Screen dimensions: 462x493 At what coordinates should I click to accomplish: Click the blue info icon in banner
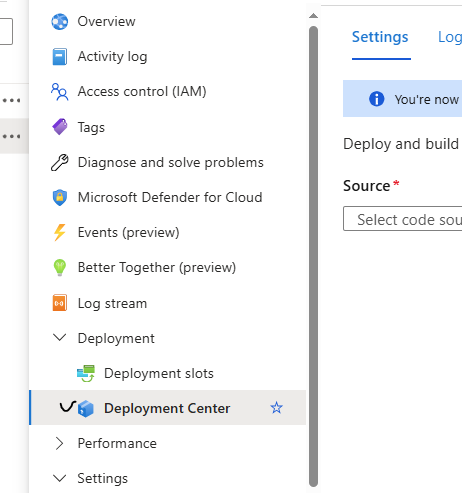(376, 99)
